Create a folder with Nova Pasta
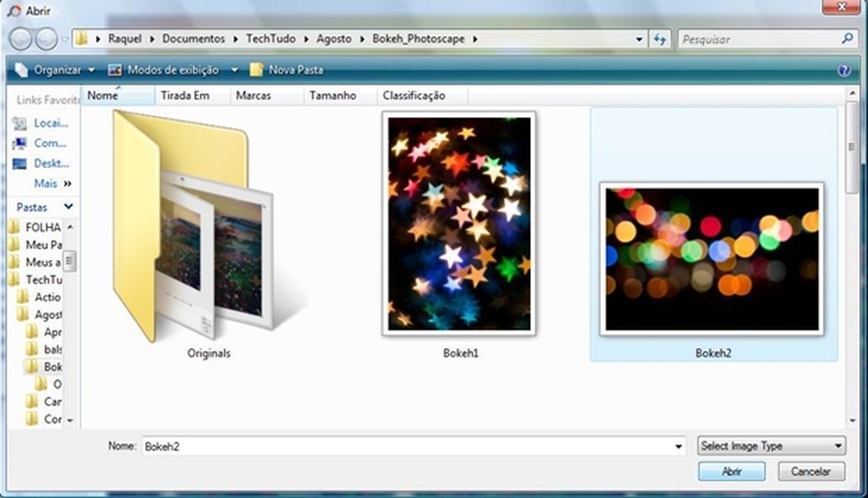The width and height of the screenshot is (868, 498). [286, 70]
